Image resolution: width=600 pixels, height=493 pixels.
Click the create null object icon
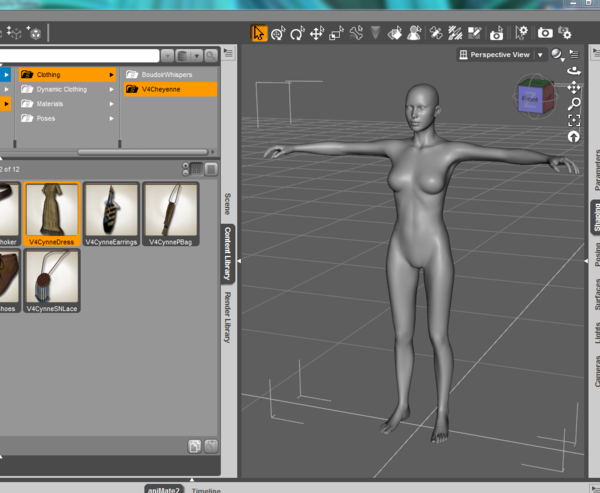coord(15,33)
